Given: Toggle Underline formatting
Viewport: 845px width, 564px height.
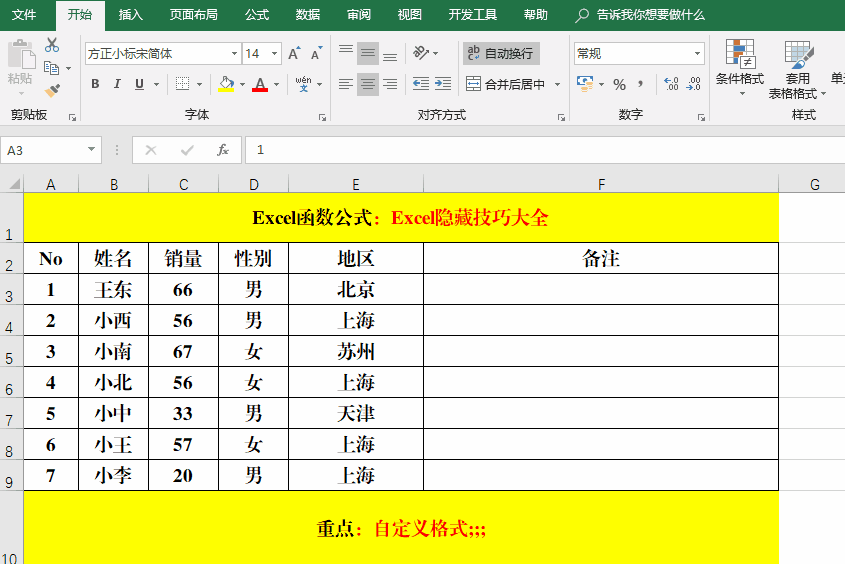Looking at the screenshot, I should pos(139,84).
